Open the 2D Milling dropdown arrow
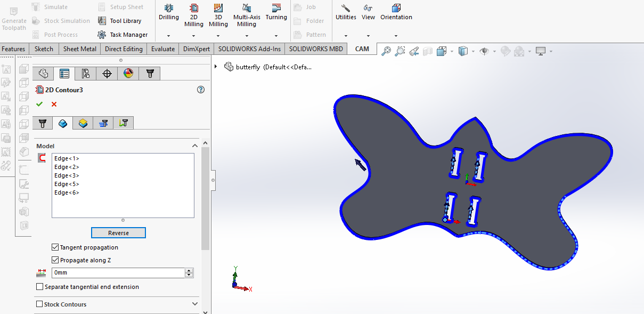Image resolution: width=644 pixels, height=314 pixels. 194,36
